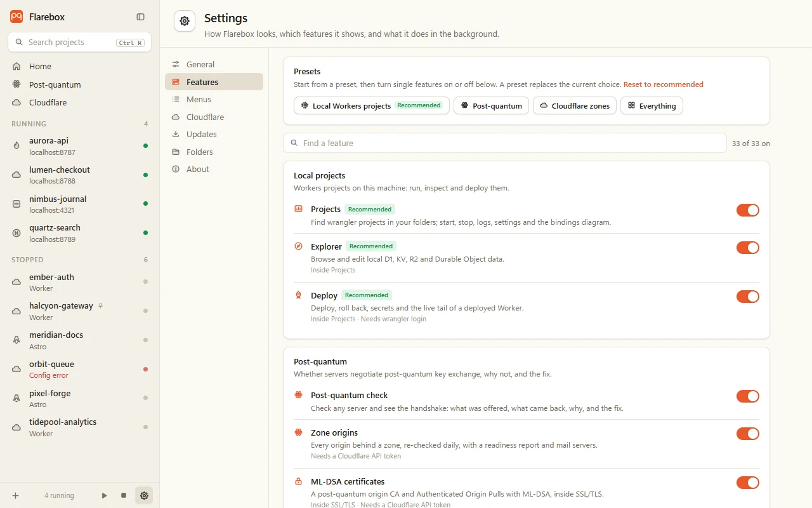
Task: Disable the Post-quantum check toggle
Action: tap(748, 396)
